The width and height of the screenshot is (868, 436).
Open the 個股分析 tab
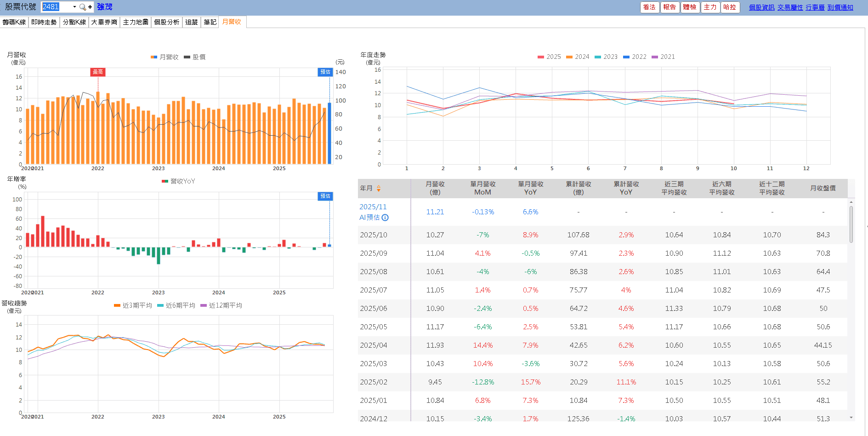(x=166, y=22)
